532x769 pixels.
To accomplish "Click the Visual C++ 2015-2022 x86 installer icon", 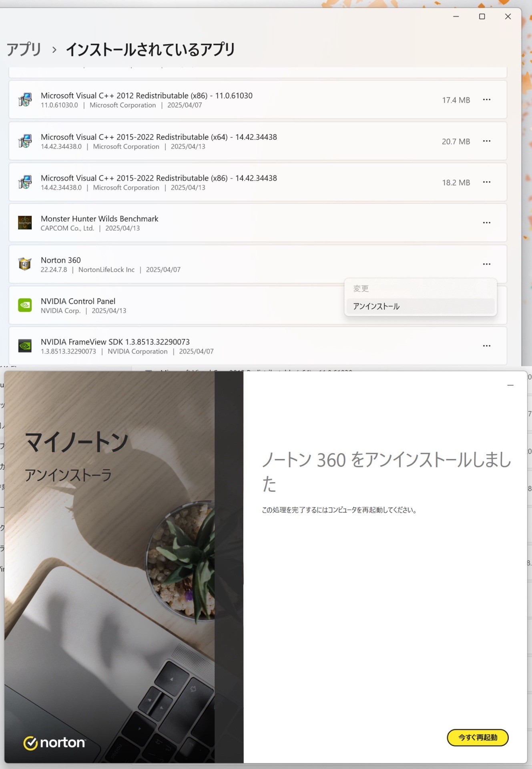I will (25, 182).
